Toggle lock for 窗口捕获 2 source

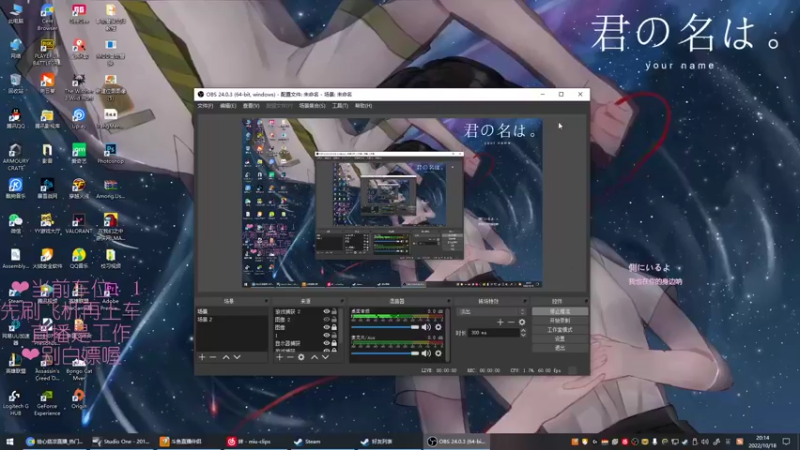334,311
